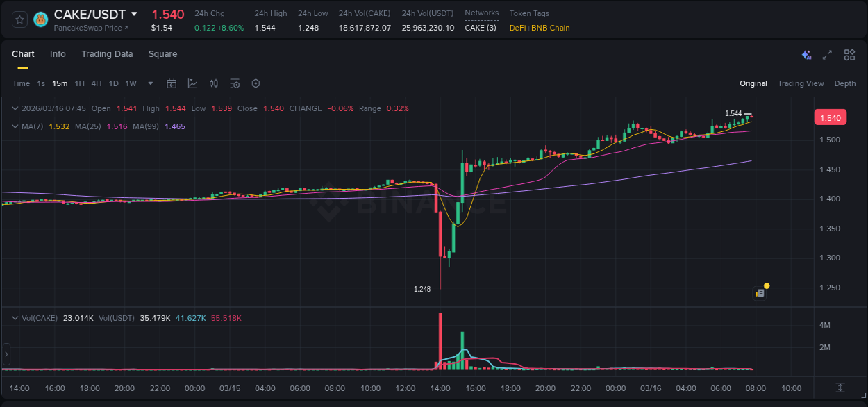
Task: Toggle the favorite star for CAKE/USDT
Action: (x=21, y=19)
